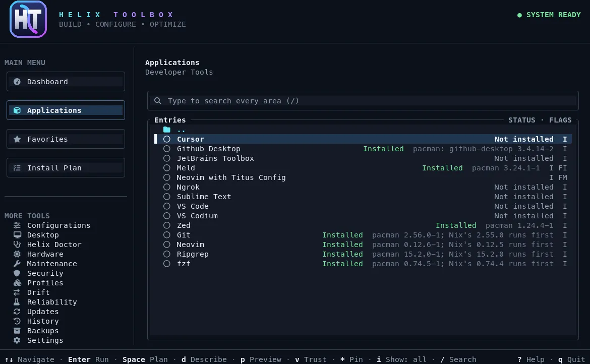Click the Helix Doctor stethoscope icon
The height and width of the screenshot is (364, 590).
coord(17,245)
